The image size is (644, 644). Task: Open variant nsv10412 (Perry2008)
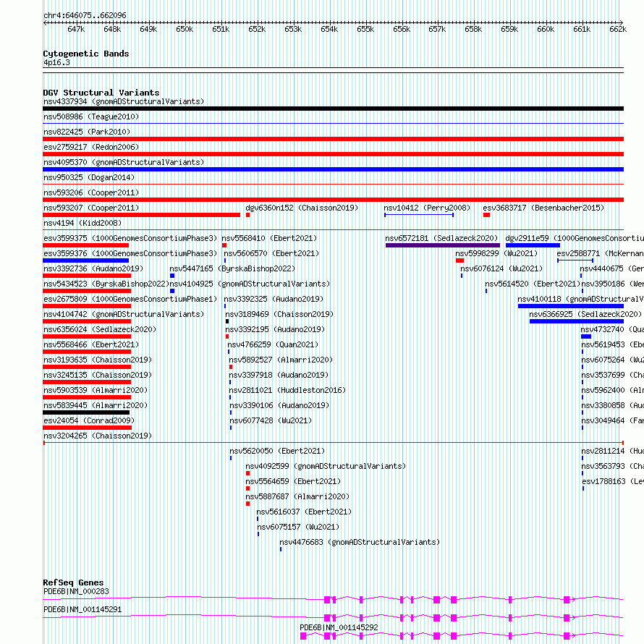[427, 208]
